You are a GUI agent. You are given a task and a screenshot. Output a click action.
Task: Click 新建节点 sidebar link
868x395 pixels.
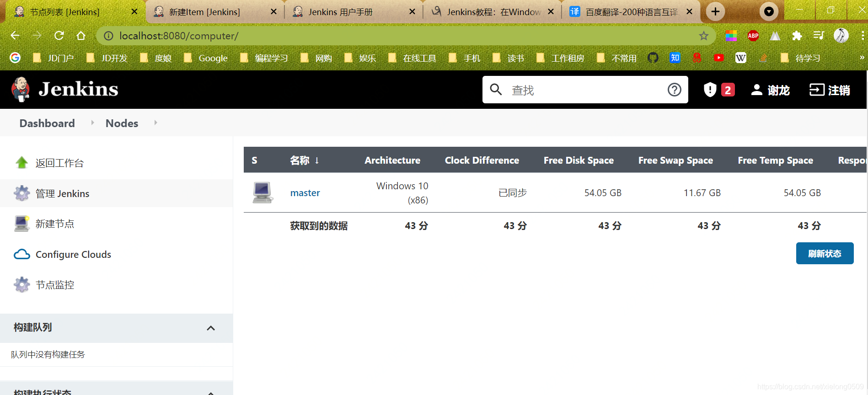click(x=55, y=224)
